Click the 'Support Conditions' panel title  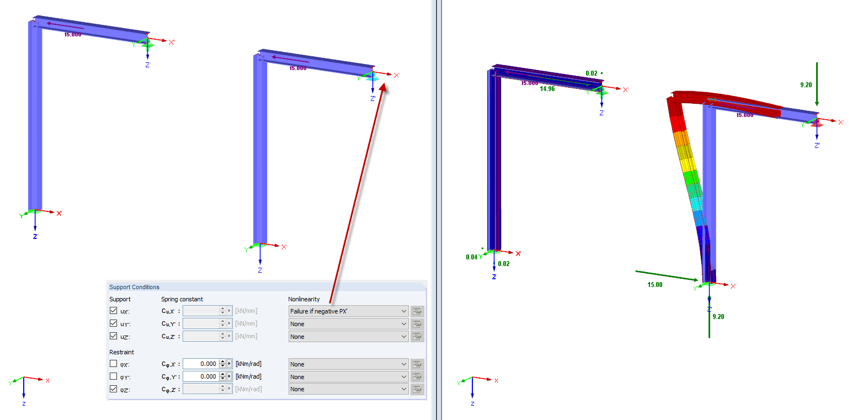click(134, 287)
